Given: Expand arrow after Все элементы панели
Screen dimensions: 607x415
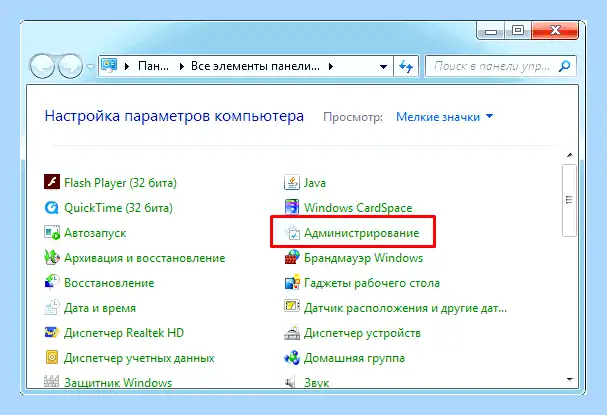Looking at the screenshot, I should (331, 67).
